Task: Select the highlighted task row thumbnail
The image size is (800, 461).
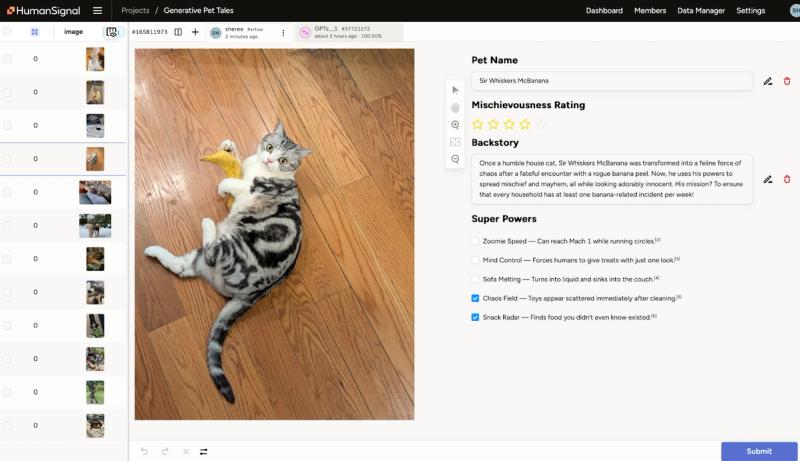Action: click(95, 159)
